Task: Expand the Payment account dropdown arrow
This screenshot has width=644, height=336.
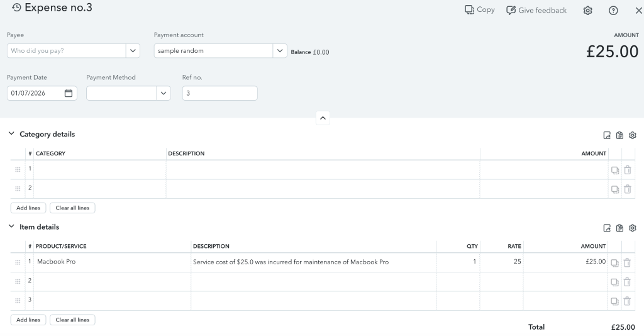Action: click(280, 51)
